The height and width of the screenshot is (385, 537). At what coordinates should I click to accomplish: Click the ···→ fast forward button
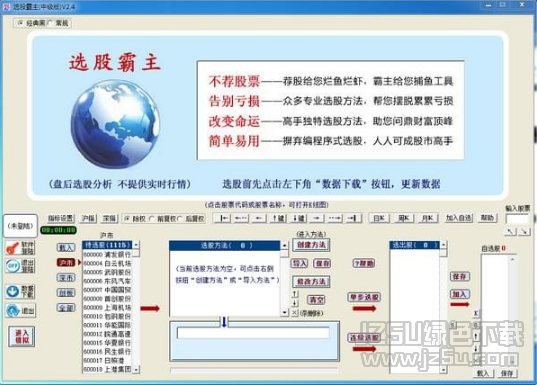tap(334, 218)
